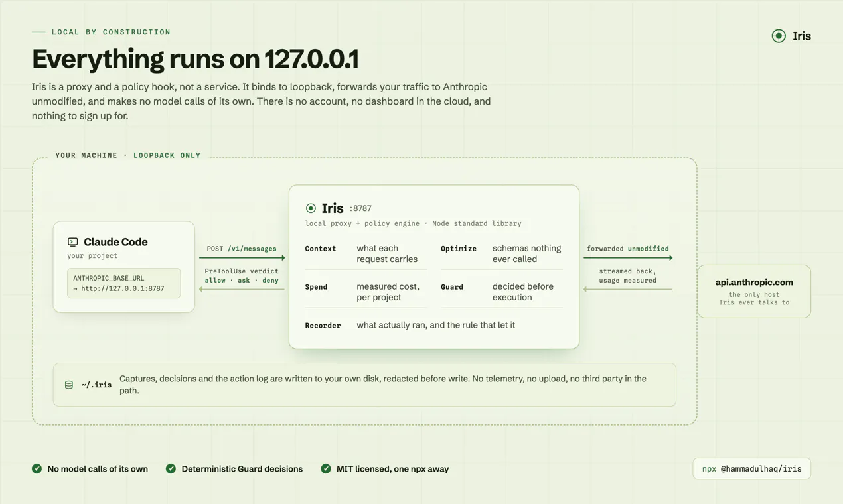
Task: Click the terminal icon beside Claude Code
Action: 73,242
